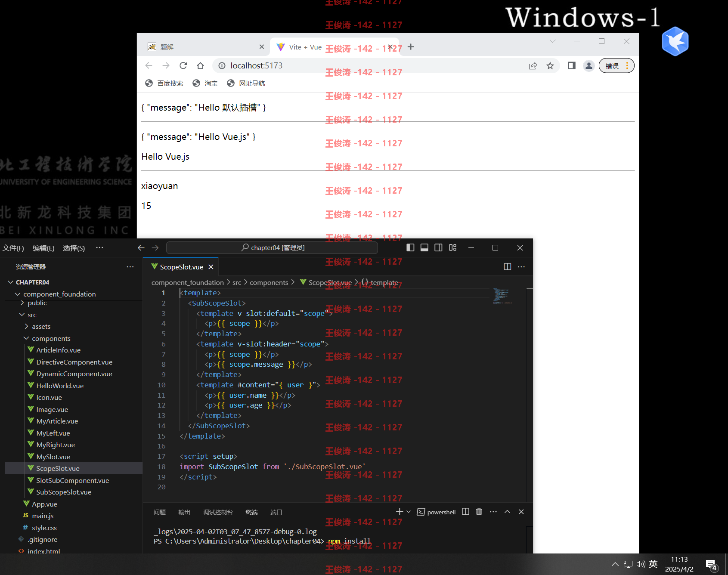Open the 淘宝 bookmark
Viewport: 728px width, 575px height.
coord(205,83)
